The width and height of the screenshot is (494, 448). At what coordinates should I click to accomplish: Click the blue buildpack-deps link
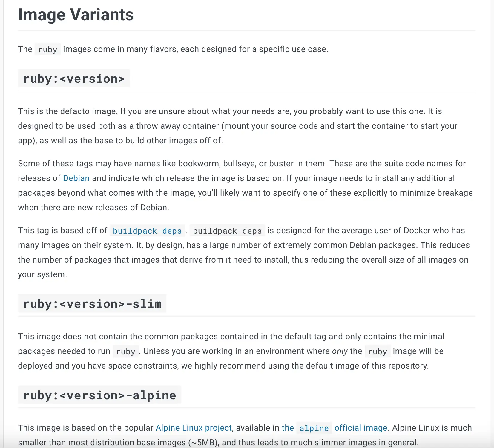[x=147, y=231]
